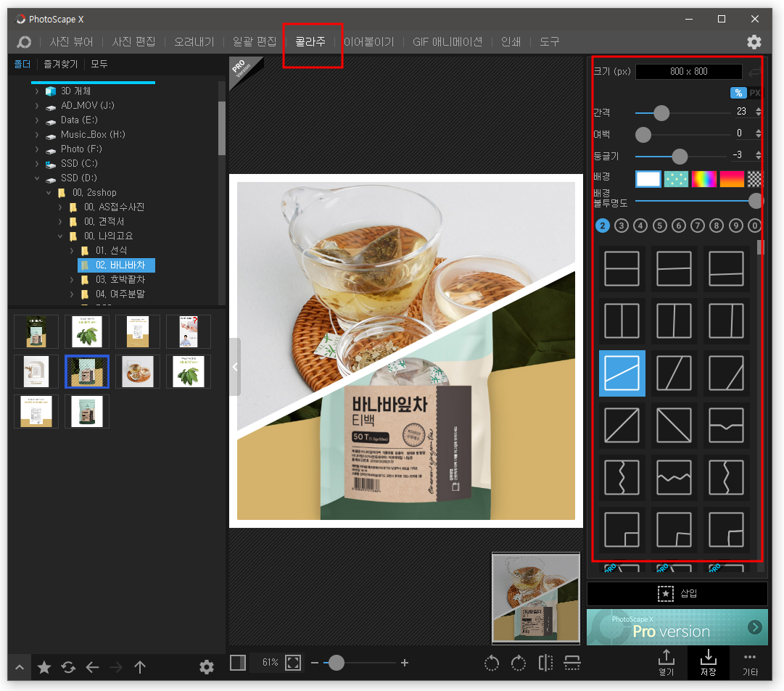Open the 인쇄 print tab
Image resolution: width=784 pixels, height=691 pixels.
[x=511, y=42]
